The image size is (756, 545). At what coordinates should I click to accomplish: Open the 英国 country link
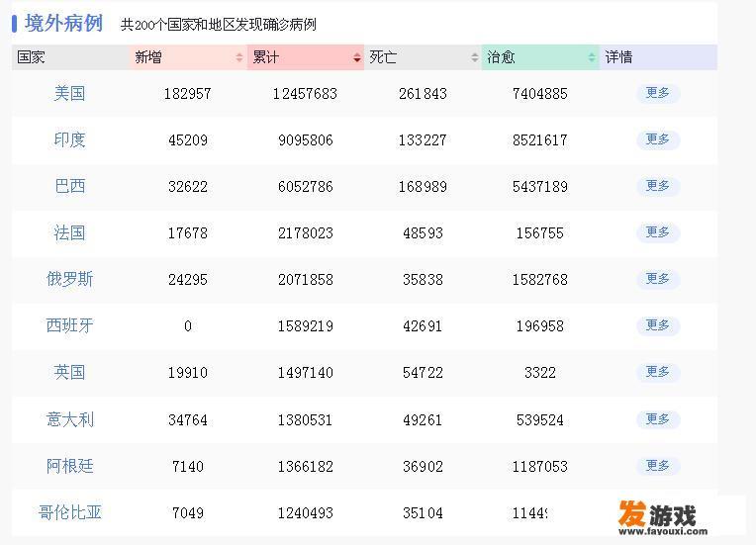70,372
